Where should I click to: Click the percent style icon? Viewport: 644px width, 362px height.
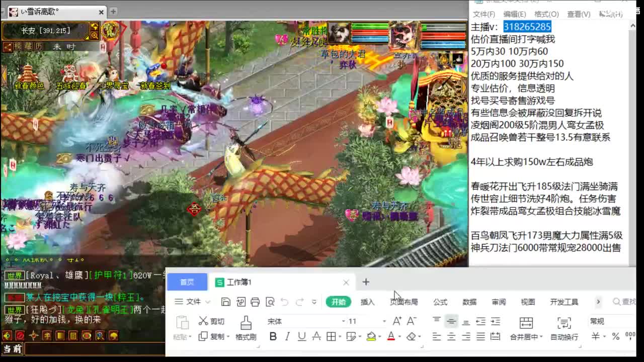(616, 336)
